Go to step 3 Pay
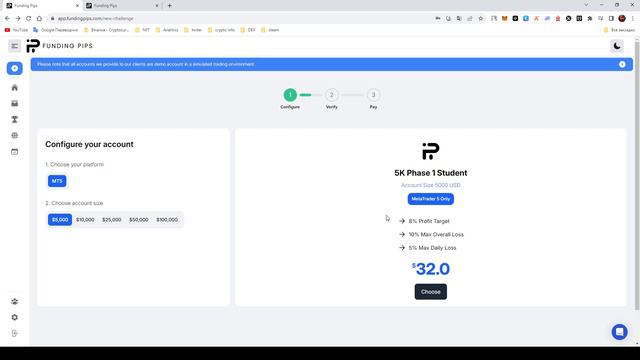The height and width of the screenshot is (360, 640). point(373,95)
